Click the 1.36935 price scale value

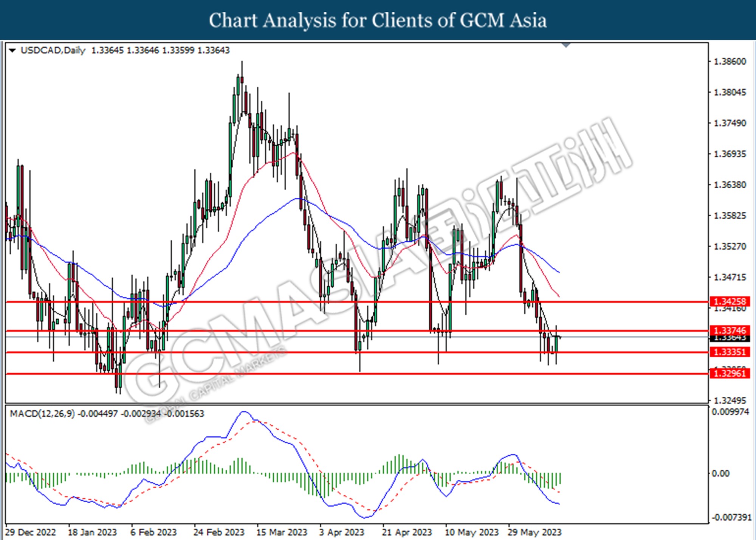730,154
